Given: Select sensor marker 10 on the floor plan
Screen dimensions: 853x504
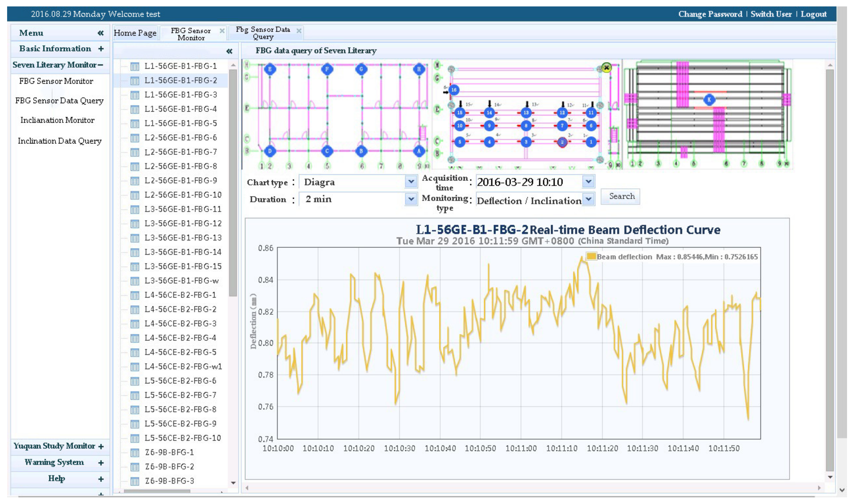Looking at the screenshot, I should (460, 126).
